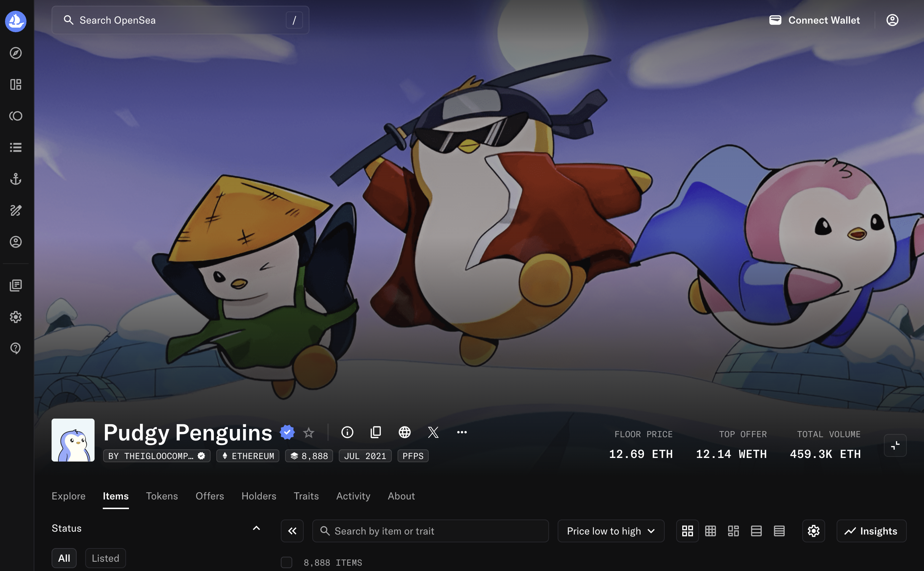Click the OpenSea logo in sidebar
924x571 pixels.
point(15,21)
